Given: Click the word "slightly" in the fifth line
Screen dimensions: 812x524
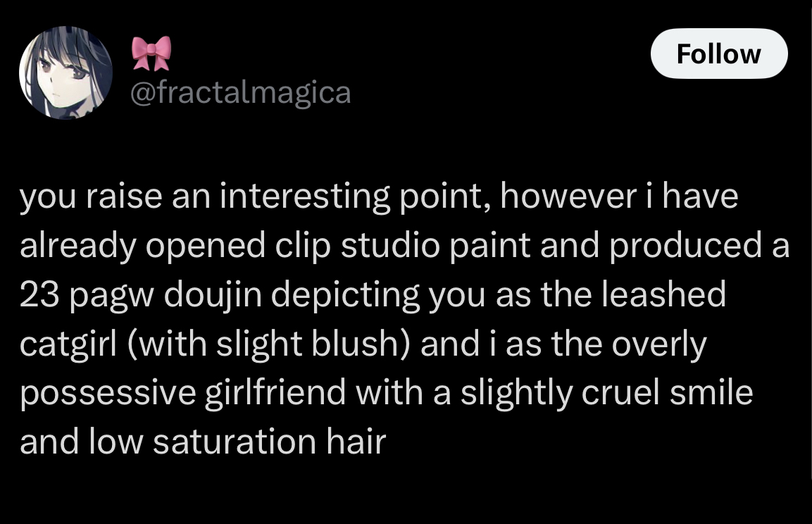Looking at the screenshot, I should coord(516,393).
